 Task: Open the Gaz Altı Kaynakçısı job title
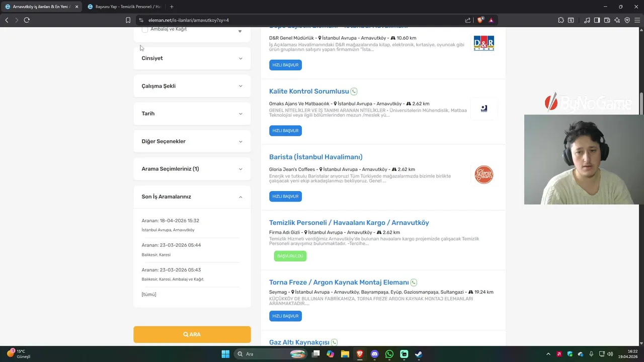(299, 342)
